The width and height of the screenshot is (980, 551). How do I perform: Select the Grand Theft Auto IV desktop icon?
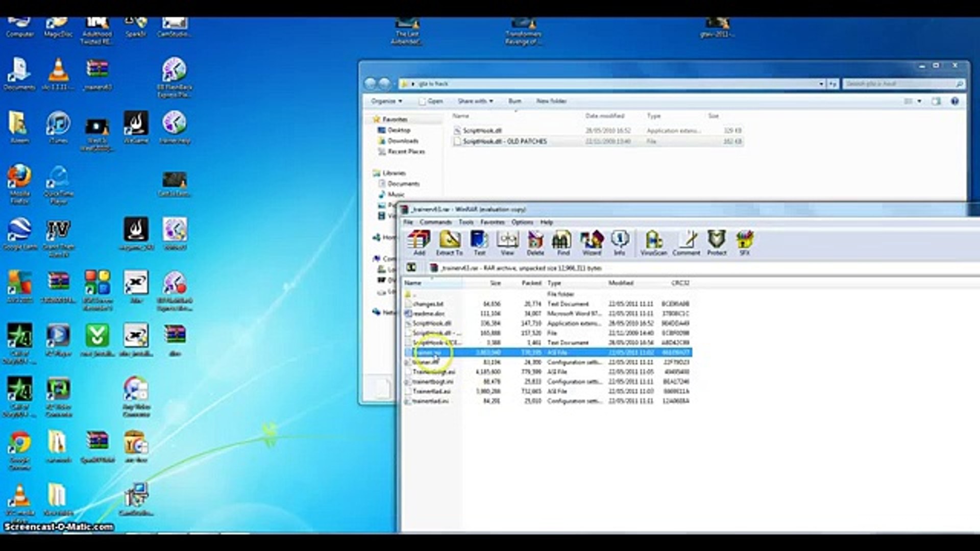point(58,238)
